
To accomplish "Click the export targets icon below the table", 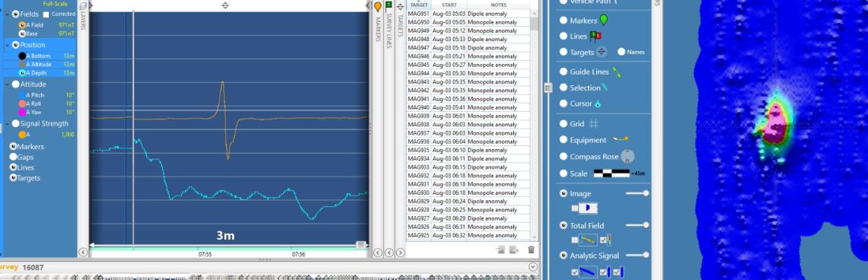I will coord(514,250).
